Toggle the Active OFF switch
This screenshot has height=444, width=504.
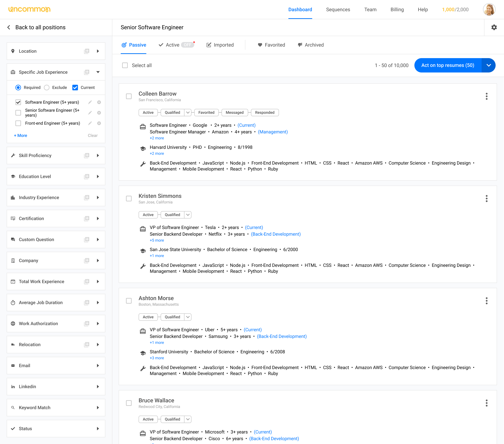188,45
